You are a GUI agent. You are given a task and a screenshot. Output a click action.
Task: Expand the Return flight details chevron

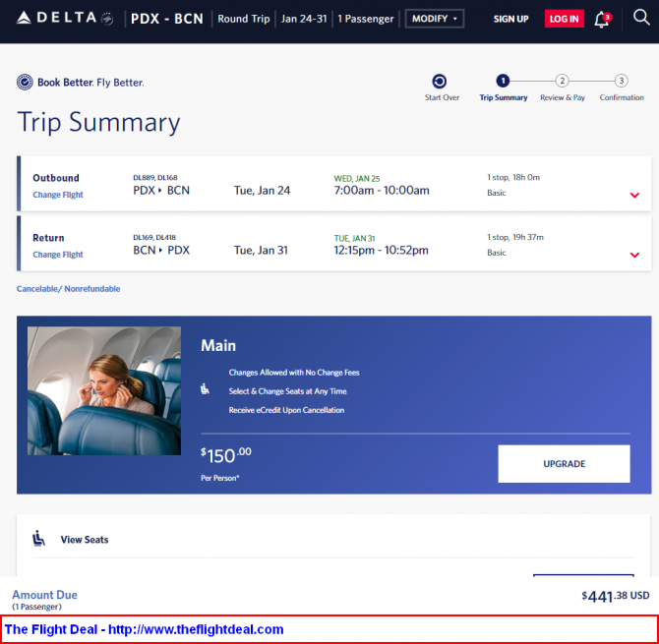pos(634,255)
